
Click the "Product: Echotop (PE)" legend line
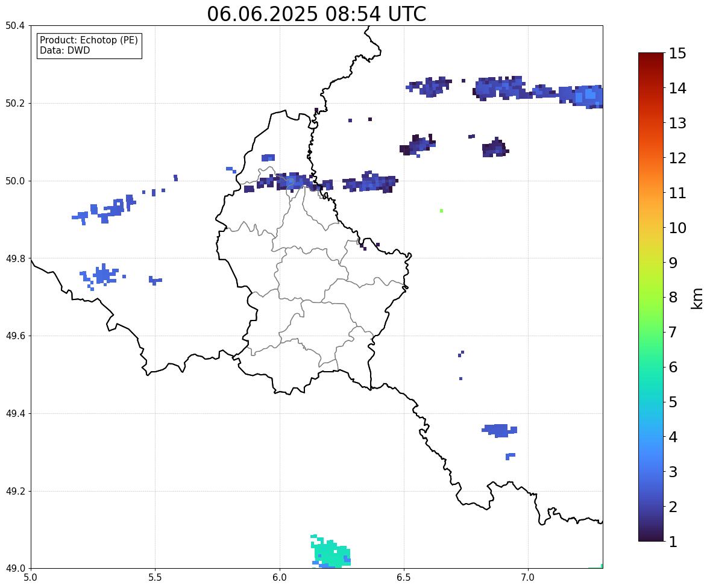89,40
